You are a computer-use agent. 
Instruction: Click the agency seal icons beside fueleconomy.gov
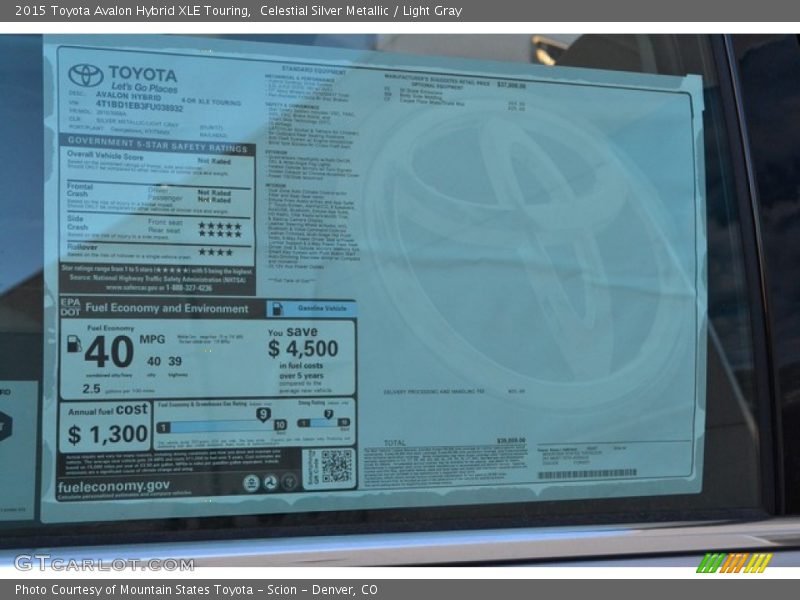[270, 483]
